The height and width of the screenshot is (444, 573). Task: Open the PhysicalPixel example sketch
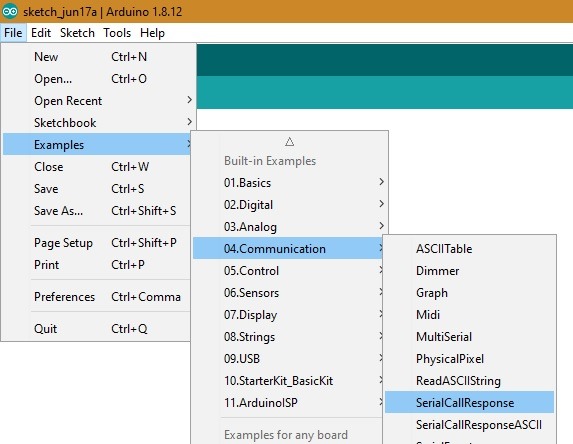470,358
